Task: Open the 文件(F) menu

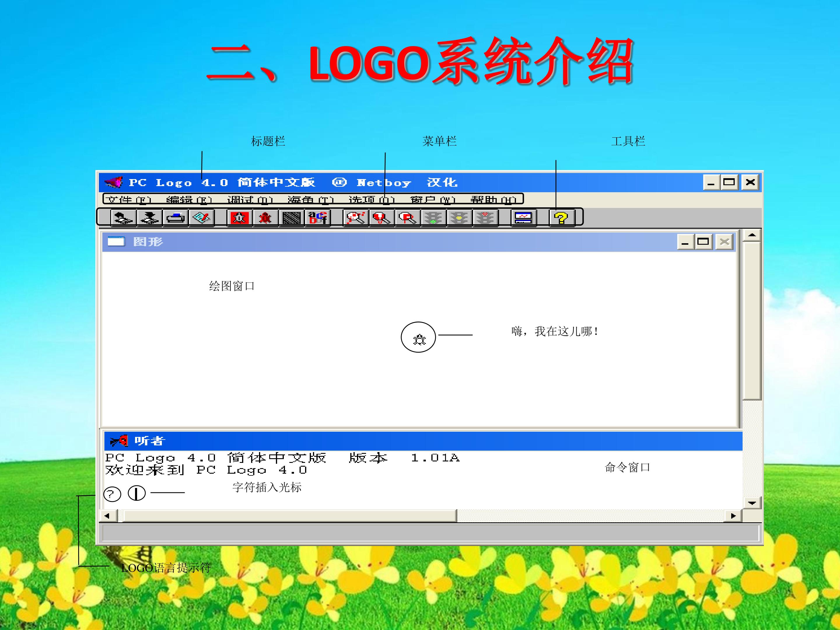Action: point(128,200)
